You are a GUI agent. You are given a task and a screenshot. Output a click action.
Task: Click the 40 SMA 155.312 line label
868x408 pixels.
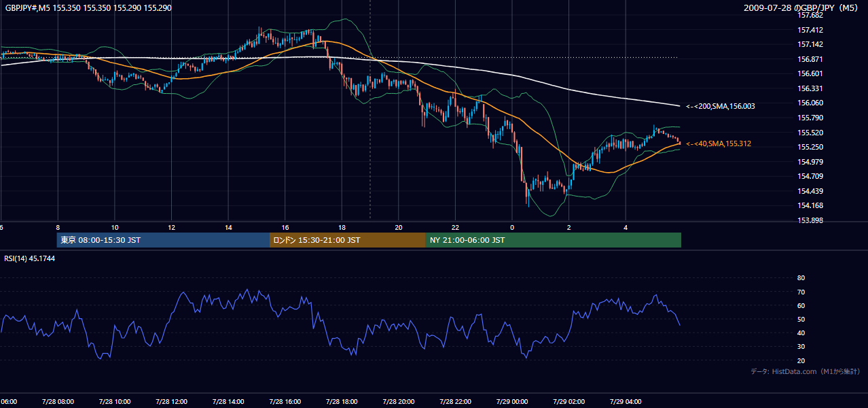[x=719, y=143]
